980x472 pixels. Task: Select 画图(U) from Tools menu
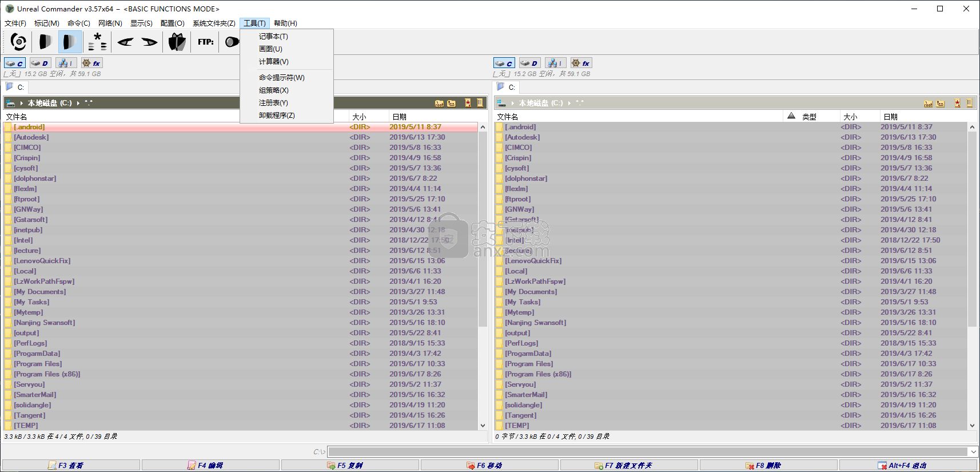click(x=287, y=49)
